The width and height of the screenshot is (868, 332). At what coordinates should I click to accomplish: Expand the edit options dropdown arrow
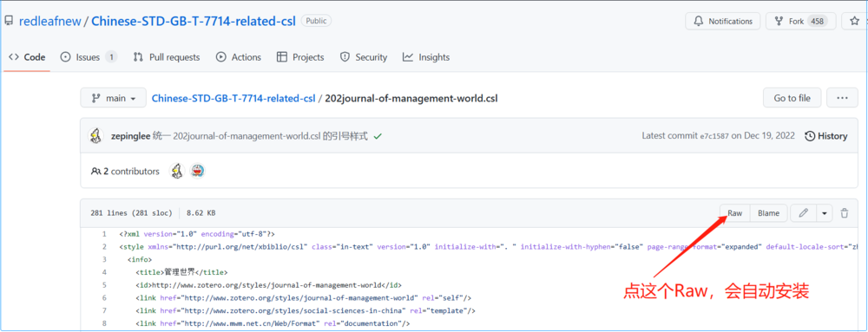pos(825,213)
